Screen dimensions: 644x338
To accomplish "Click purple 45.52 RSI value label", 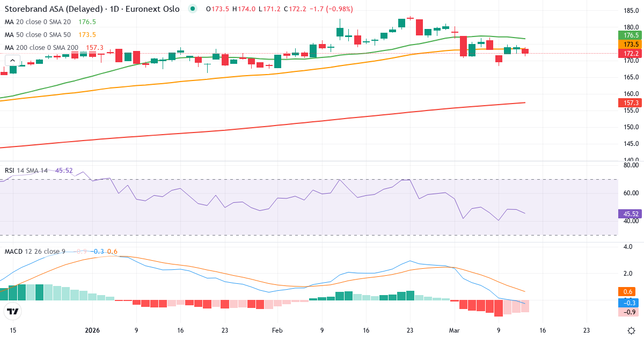I will pyautogui.click(x=631, y=213).
